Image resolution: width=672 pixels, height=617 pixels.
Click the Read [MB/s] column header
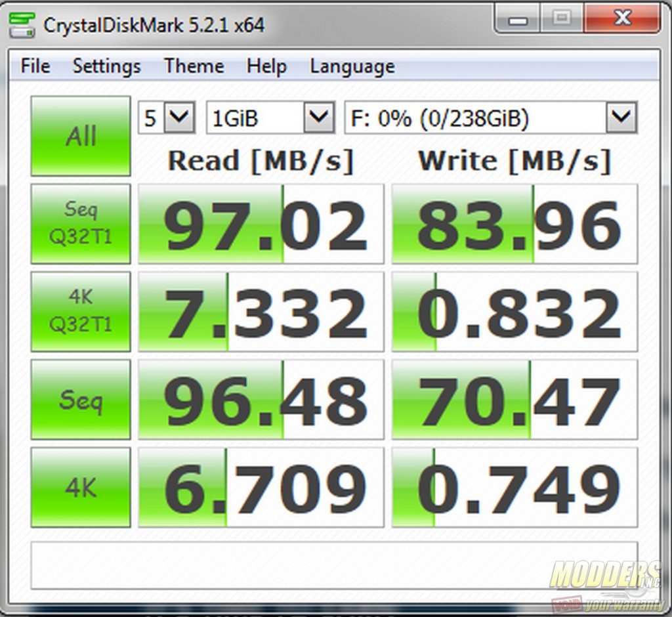point(261,161)
